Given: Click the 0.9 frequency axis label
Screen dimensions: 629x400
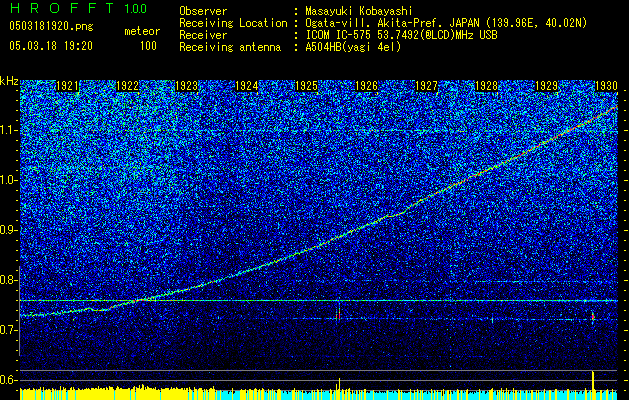Looking at the screenshot, I should point(9,230).
